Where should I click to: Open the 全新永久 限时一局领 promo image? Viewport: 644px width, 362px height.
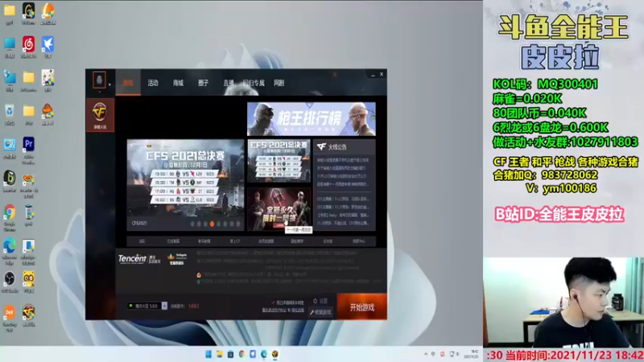pyautogui.click(x=279, y=208)
